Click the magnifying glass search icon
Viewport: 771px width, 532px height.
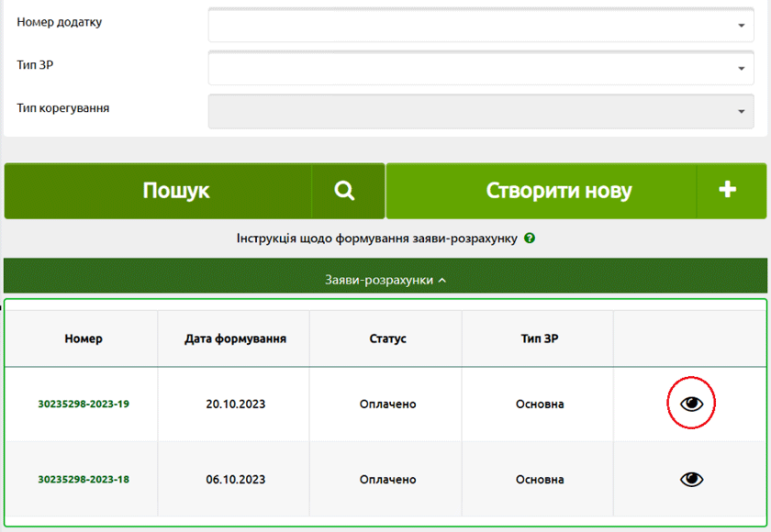pyautogui.click(x=345, y=191)
